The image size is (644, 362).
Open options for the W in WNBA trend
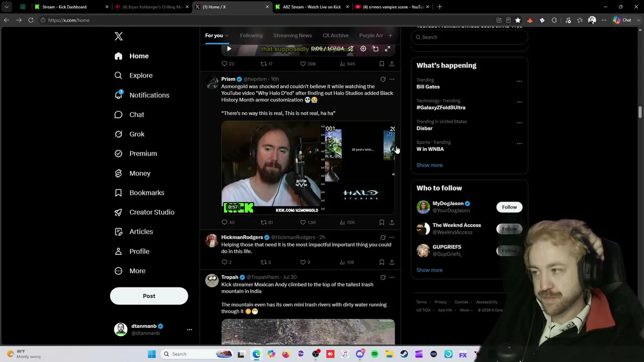point(519,144)
